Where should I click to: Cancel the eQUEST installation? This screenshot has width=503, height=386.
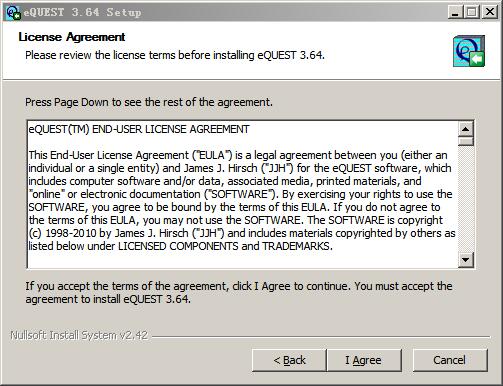point(450,360)
